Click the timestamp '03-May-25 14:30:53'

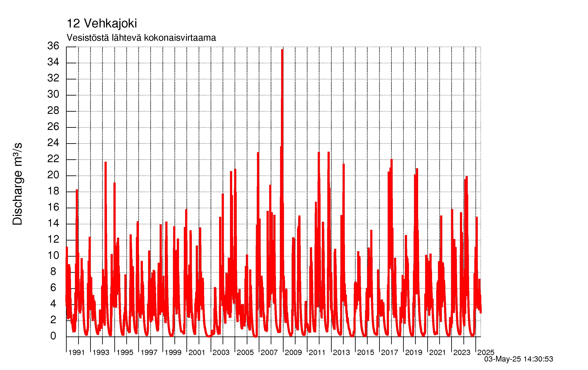pos(519,359)
